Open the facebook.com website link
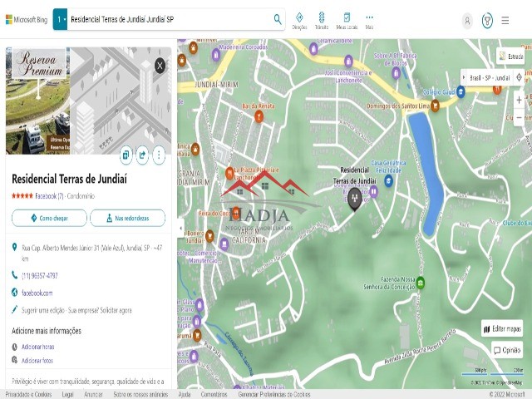Viewport: 532px width, 399px height. [37, 293]
